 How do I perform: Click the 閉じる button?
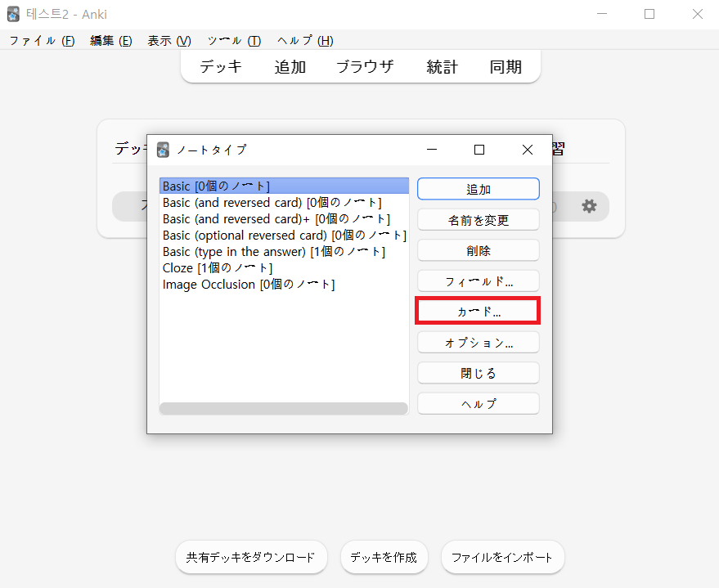479,373
